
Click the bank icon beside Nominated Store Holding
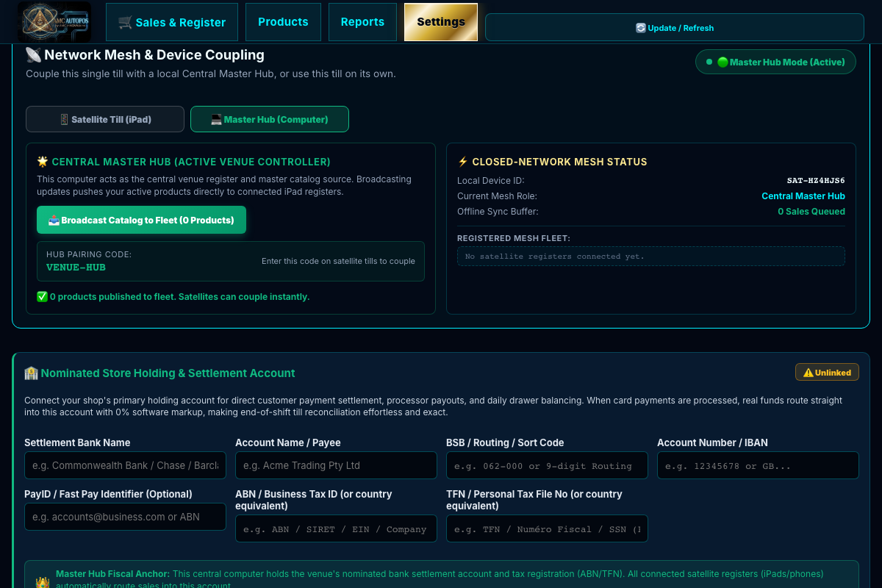point(31,373)
